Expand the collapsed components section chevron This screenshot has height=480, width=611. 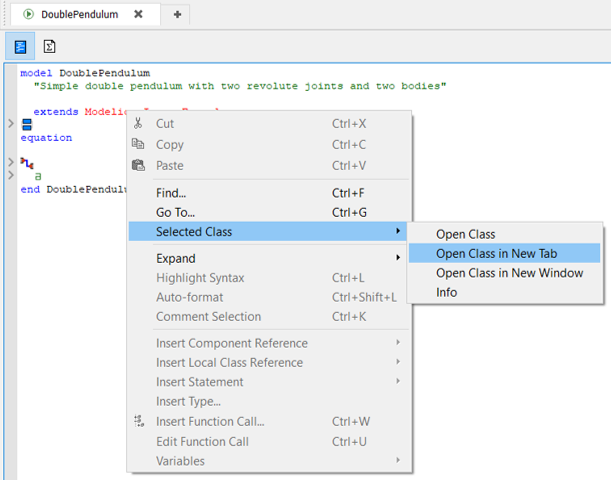(11, 124)
